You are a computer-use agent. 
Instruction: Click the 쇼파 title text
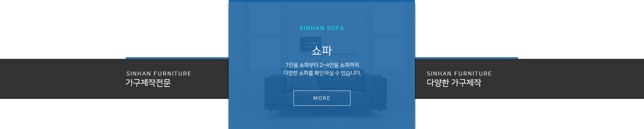point(322,50)
